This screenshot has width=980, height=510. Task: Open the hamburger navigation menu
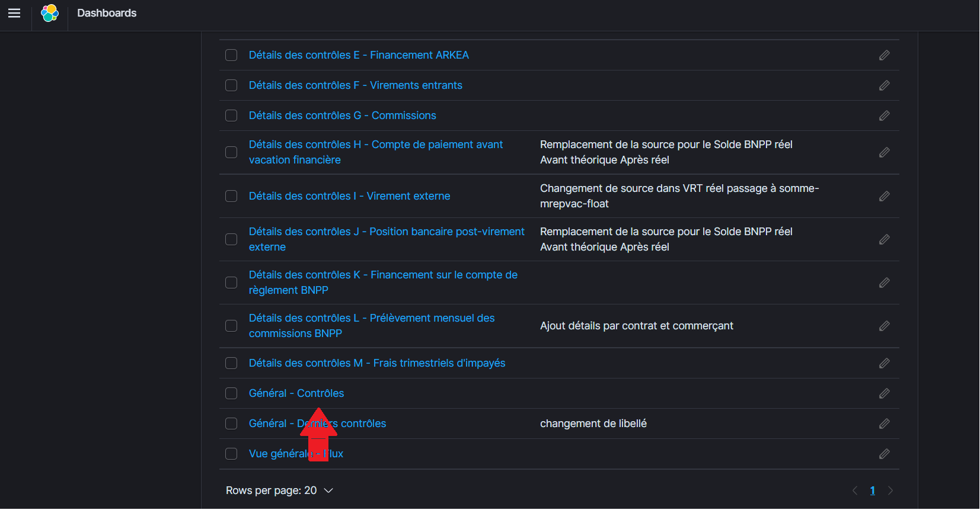coord(14,13)
